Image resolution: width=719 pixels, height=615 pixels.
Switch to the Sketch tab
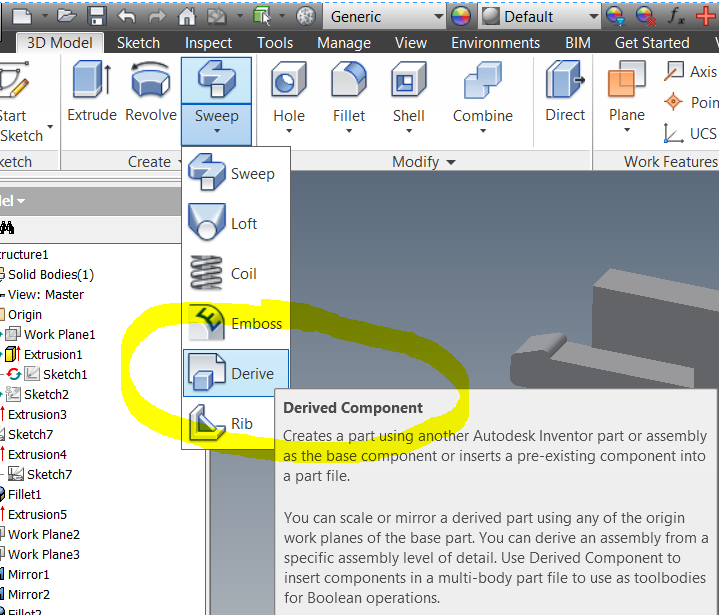coord(138,43)
